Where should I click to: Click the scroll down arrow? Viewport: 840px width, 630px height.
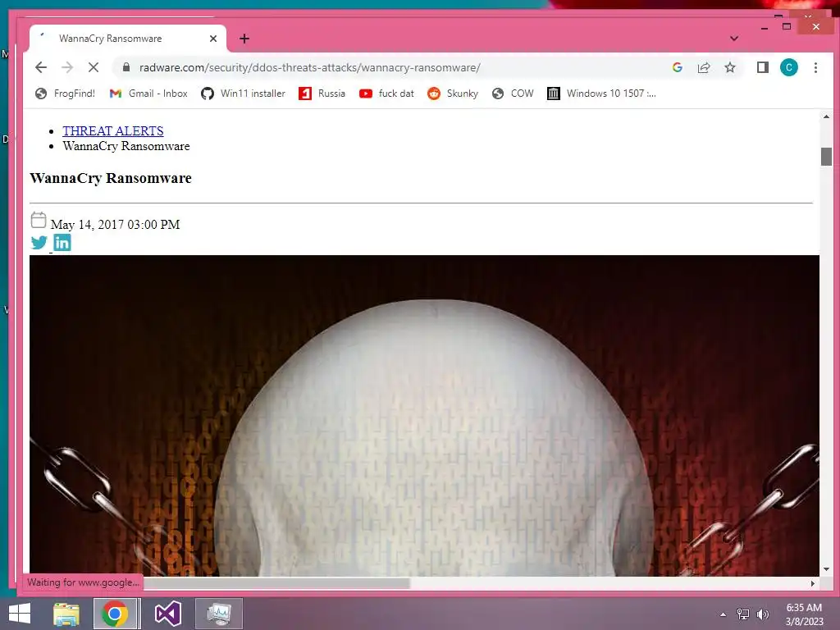(826, 569)
